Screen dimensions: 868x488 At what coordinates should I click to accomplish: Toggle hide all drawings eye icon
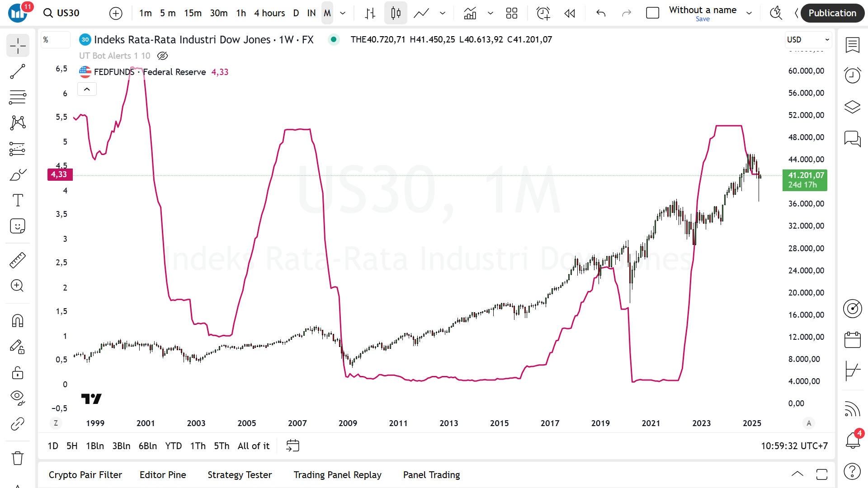18,398
